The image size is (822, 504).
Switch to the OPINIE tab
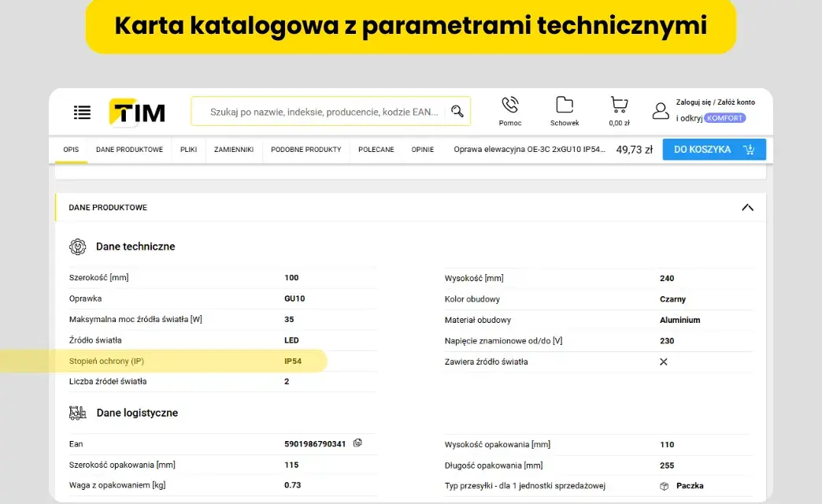coord(423,150)
